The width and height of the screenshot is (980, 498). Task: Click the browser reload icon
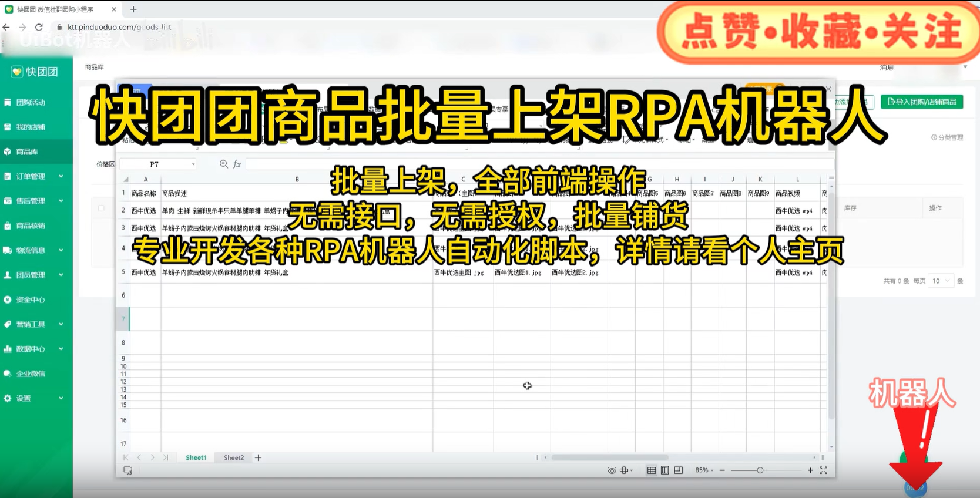(39, 27)
